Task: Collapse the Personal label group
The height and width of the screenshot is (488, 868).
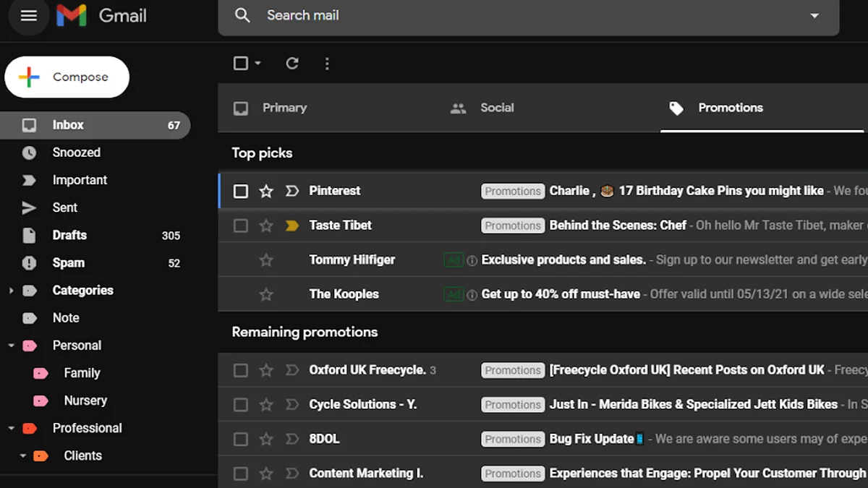Action: [11, 346]
